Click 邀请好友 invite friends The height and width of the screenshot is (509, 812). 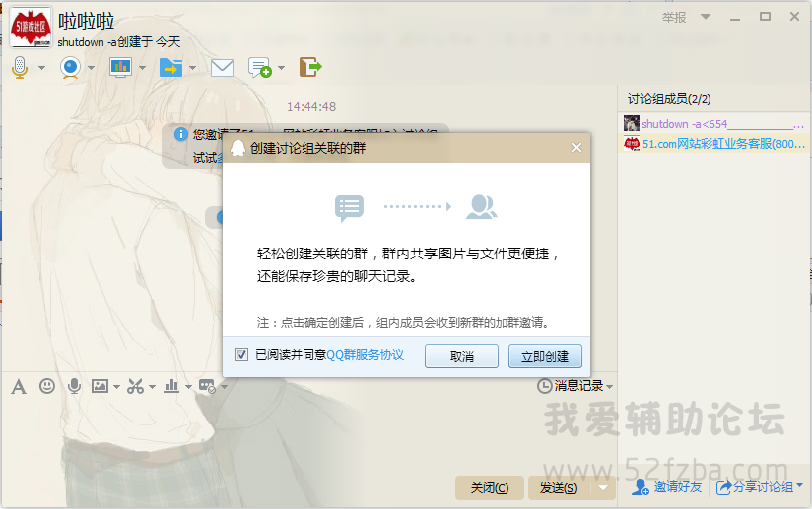pos(667,487)
